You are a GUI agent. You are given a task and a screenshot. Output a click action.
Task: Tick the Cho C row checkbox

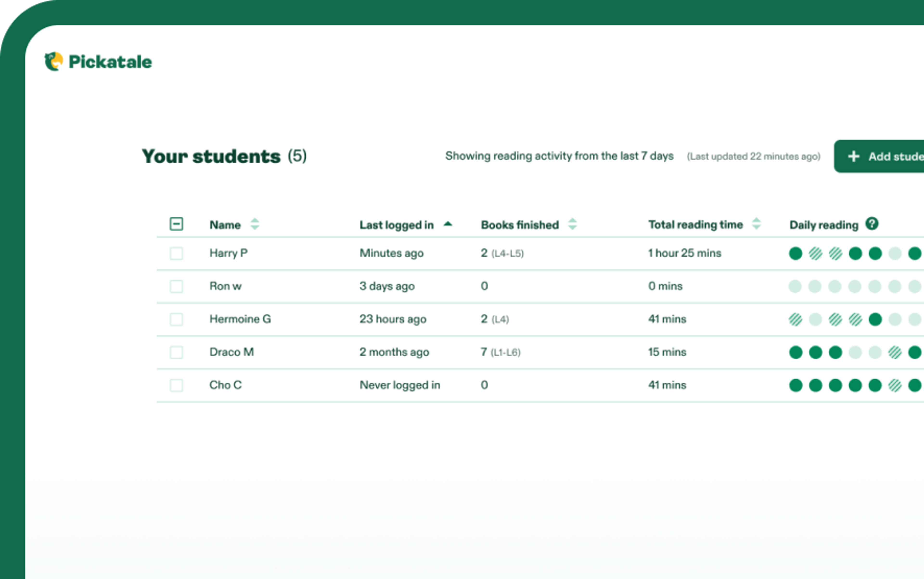[x=176, y=385]
